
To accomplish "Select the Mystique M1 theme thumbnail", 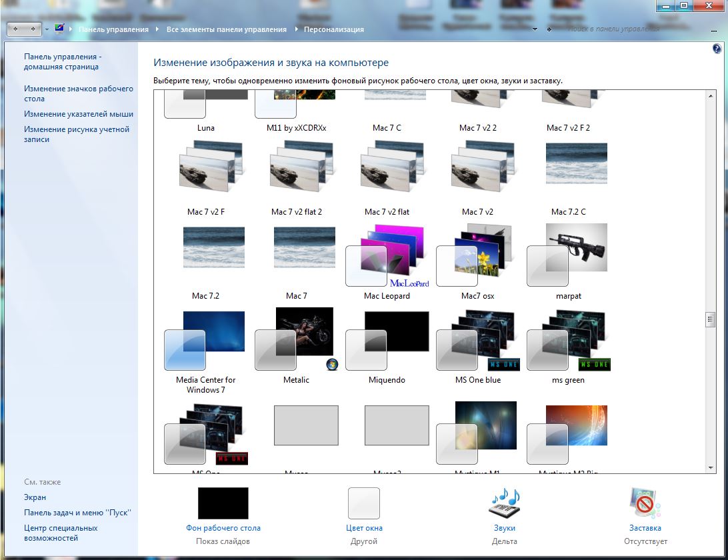I will pos(477,433).
